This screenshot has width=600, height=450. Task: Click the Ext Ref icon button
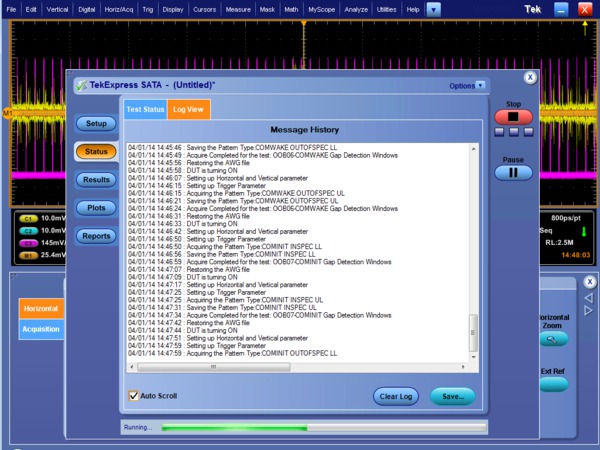[553, 384]
